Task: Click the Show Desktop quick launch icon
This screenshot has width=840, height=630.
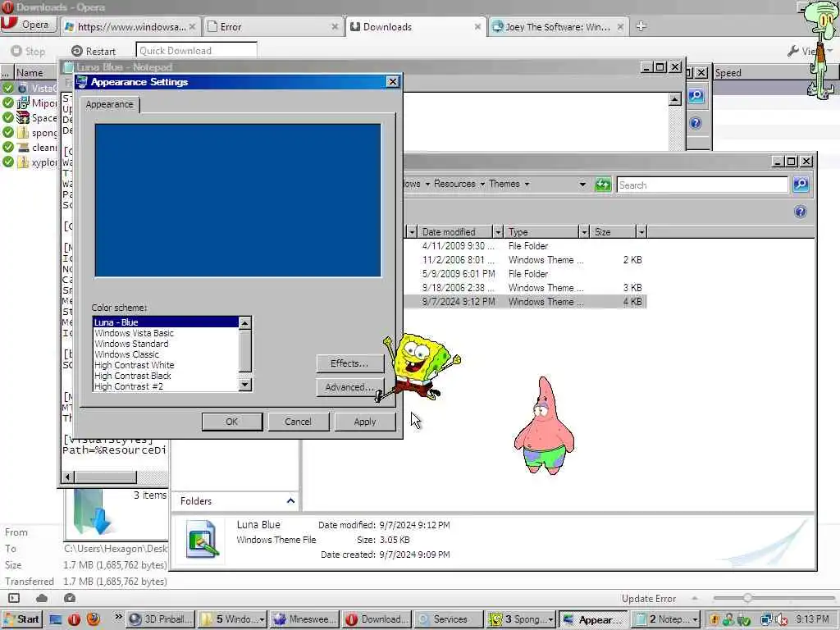Action: (56, 619)
